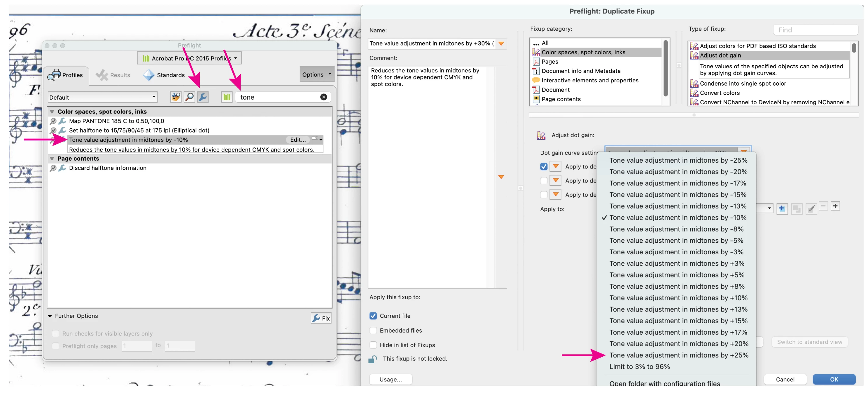This screenshot has height=393, width=868.
Task: Select the profiles icon button
Action: tap(176, 97)
